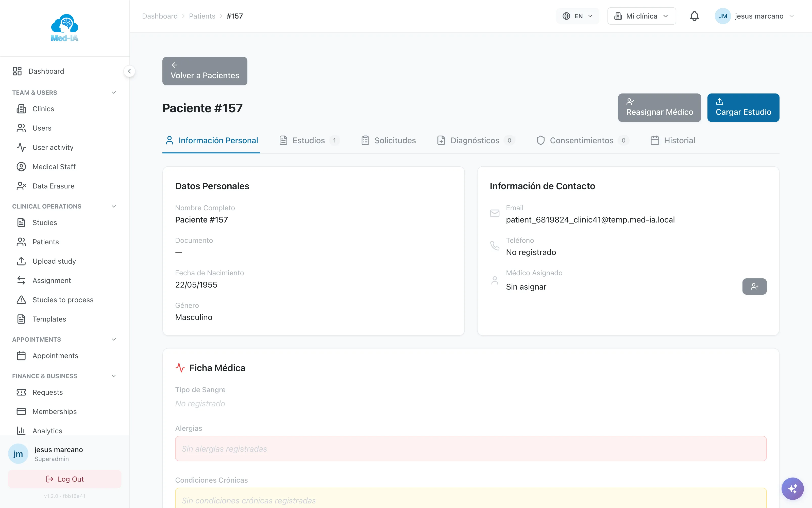Click the assign doctor icon button beside Sin asignar
Screen dimensions: 812x508
[x=754, y=286]
